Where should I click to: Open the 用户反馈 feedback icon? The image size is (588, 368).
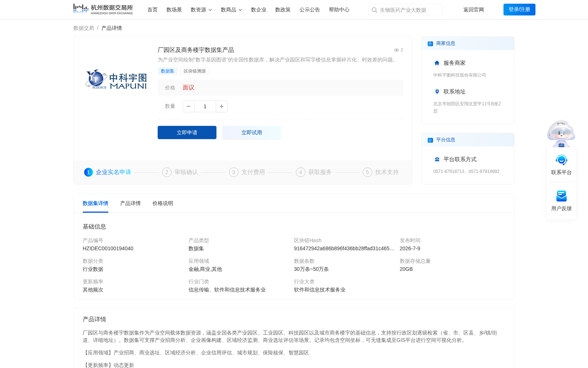562,196
